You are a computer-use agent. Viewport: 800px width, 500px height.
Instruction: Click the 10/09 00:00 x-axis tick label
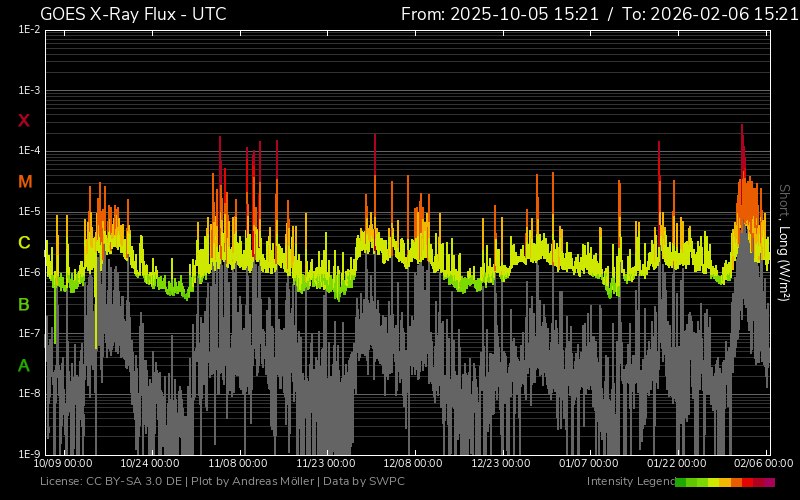click(64, 463)
